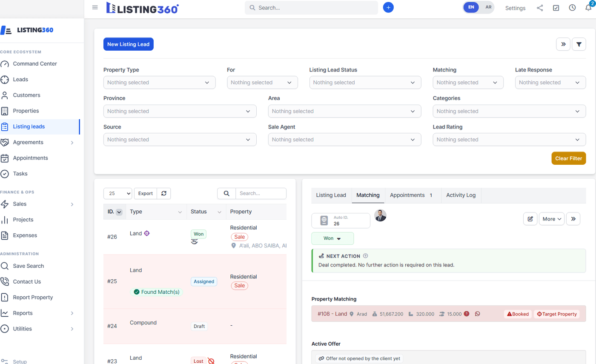Open Settings in the top bar
The width and height of the screenshot is (596, 364).
515,8
